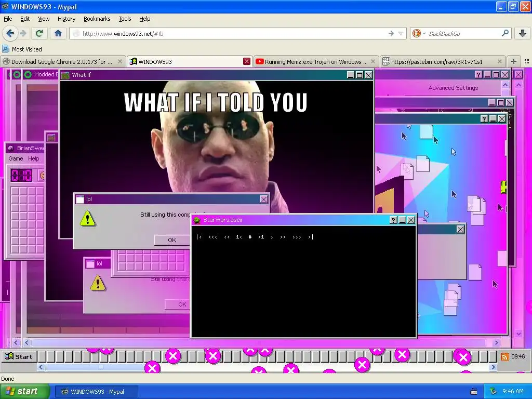Open the History menu
This screenshot has height=399, width=532.
tap(66, 19)
